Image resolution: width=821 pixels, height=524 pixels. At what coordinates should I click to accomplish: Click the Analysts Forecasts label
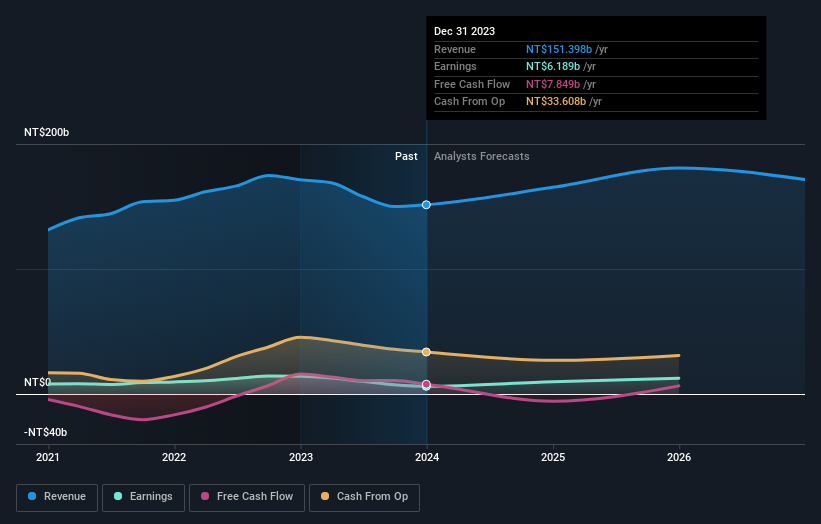(482, 157)
